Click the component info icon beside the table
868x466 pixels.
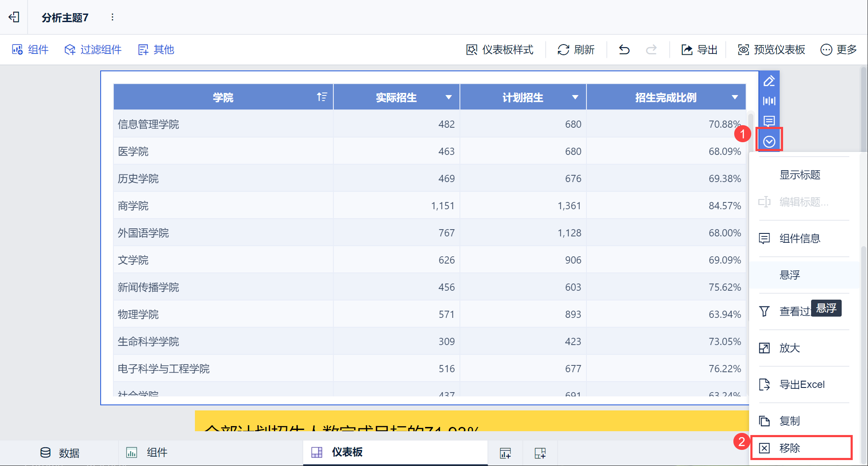[x=769, y=121]
